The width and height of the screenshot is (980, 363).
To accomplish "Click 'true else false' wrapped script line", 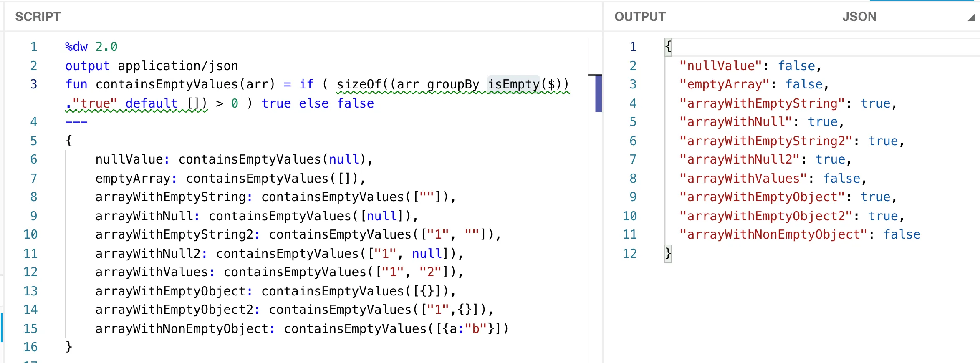I will [x=318, y=103].
